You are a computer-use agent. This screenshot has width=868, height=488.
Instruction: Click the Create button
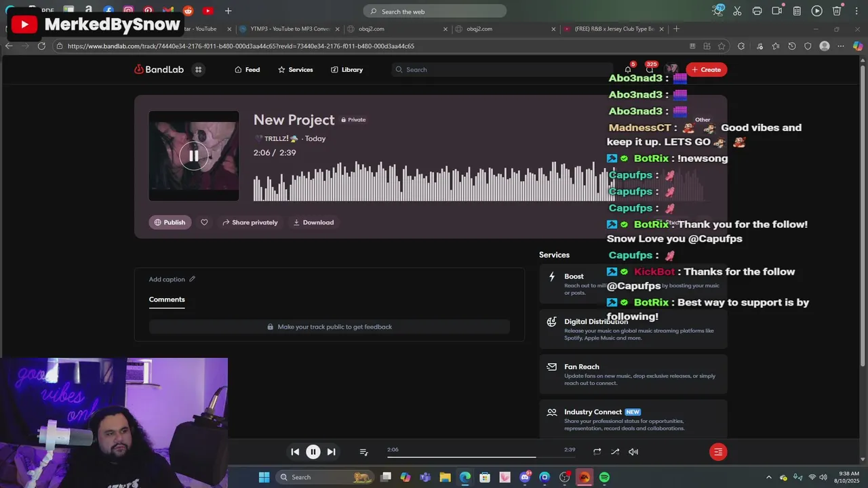pos(707,70)
